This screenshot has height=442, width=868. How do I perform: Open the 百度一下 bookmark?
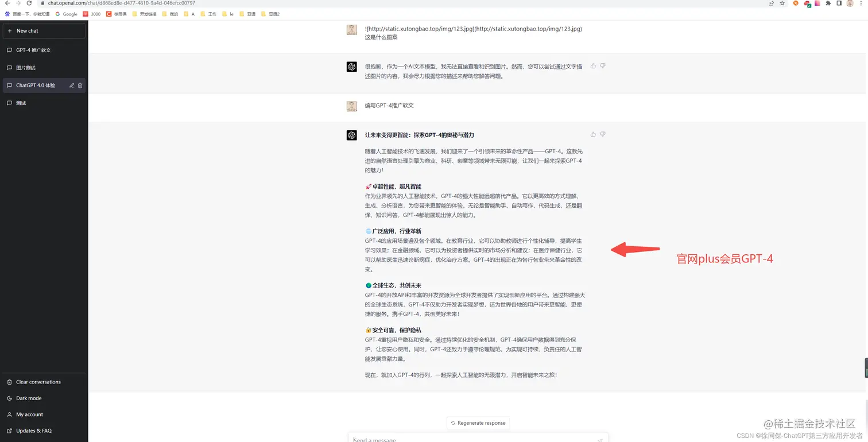pos(28,14)
